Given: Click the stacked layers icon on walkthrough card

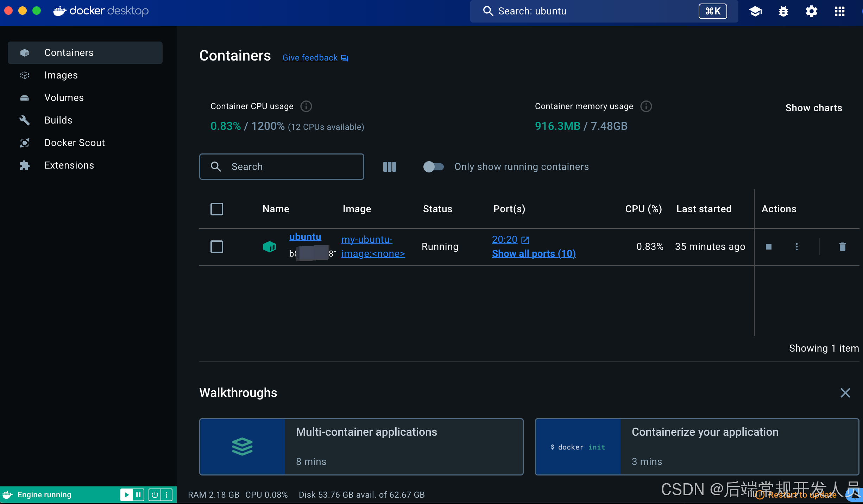Looking at the screenshot, I should [242, 447].
